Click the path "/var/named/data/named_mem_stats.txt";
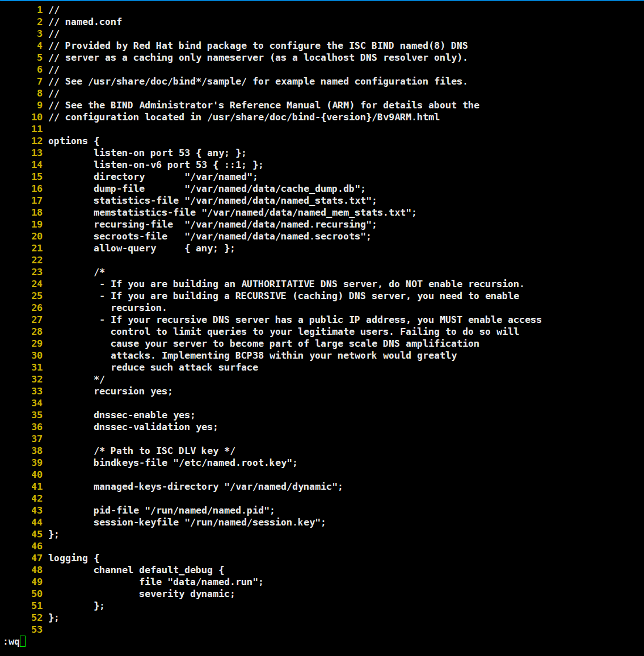Image resolution: width=644 pixels, height=656 pixels. (x=309, y=213)
